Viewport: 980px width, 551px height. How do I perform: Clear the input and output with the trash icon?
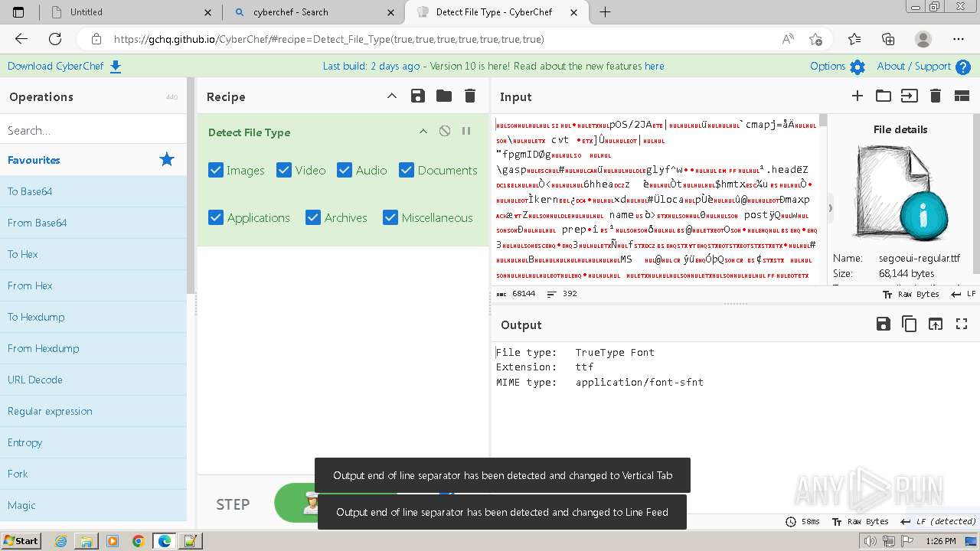[x=935, y=96]
